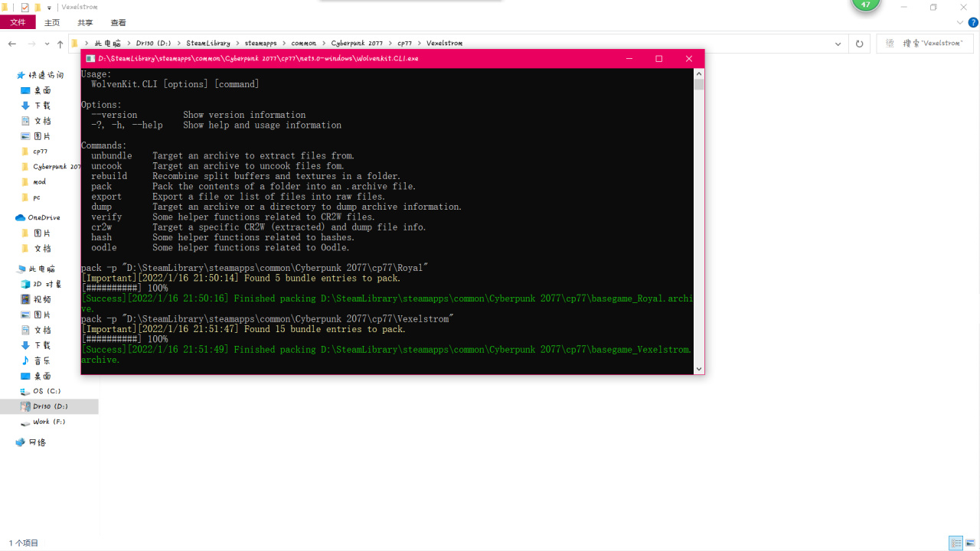Switch to large icons view in the status bar
Screen dimensions: 980x551
pos(970,543)
